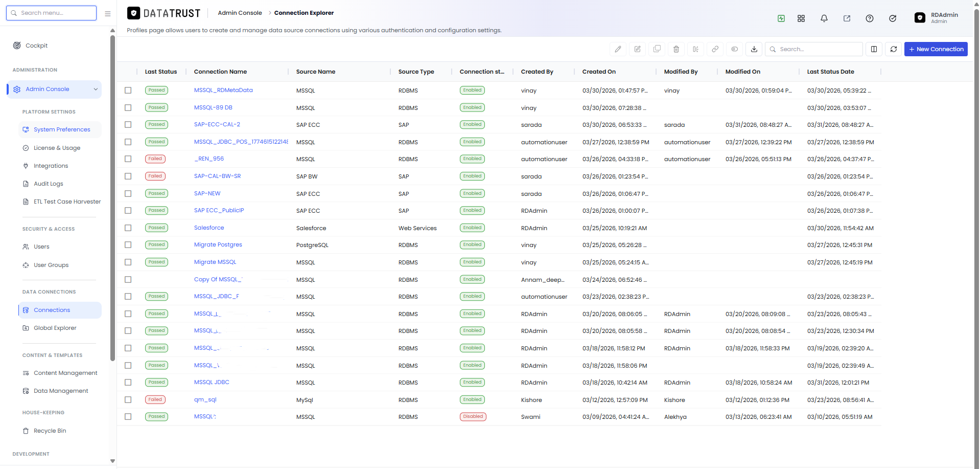Toggle the sidebar hamburger menu

[107, 14]
